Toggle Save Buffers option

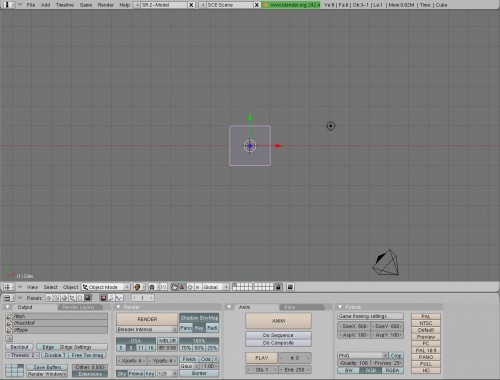click(x=47, y=367)
